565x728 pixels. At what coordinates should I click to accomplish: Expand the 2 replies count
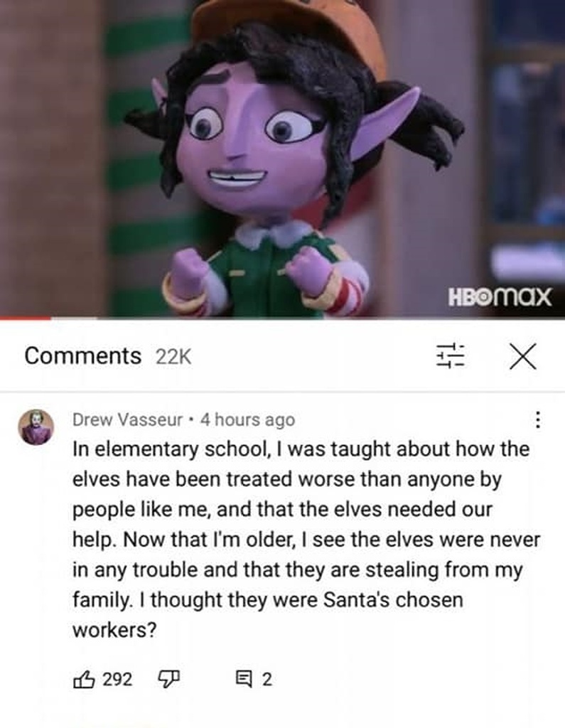coord(267,680)
